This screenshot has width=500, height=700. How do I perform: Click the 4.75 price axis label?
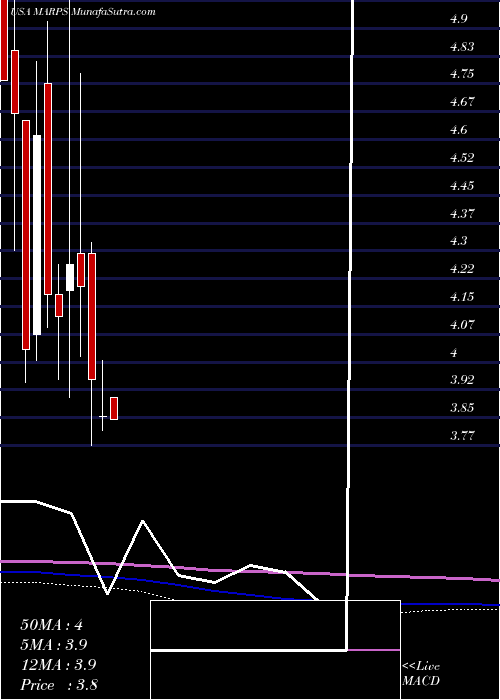(x=462, y=74)
